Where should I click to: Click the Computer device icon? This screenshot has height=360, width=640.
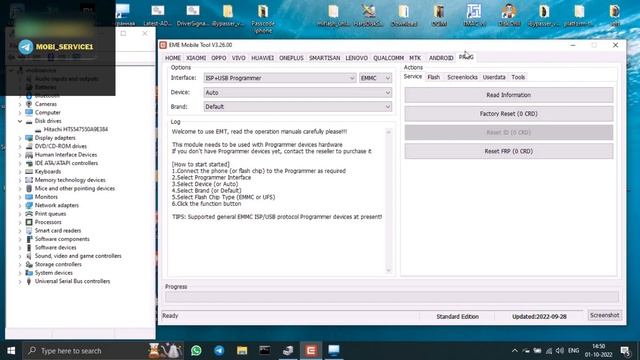click(x=29, y=112)
